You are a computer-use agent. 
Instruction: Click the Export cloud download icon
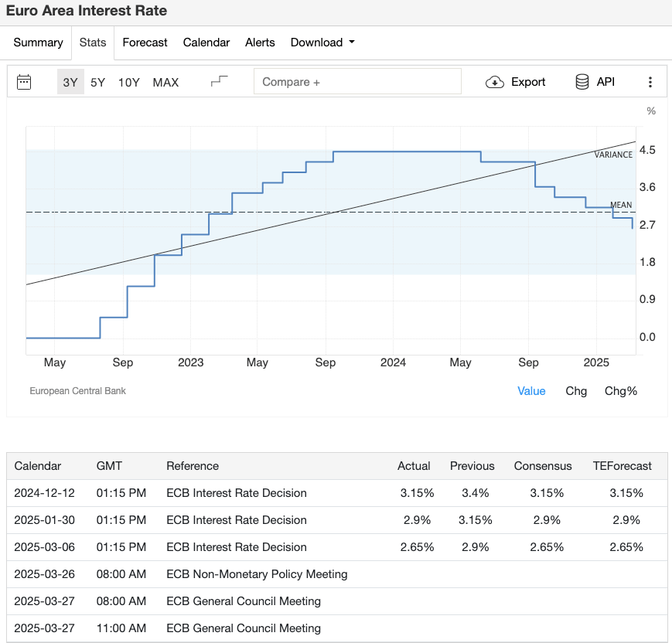(x=495, y=82)
